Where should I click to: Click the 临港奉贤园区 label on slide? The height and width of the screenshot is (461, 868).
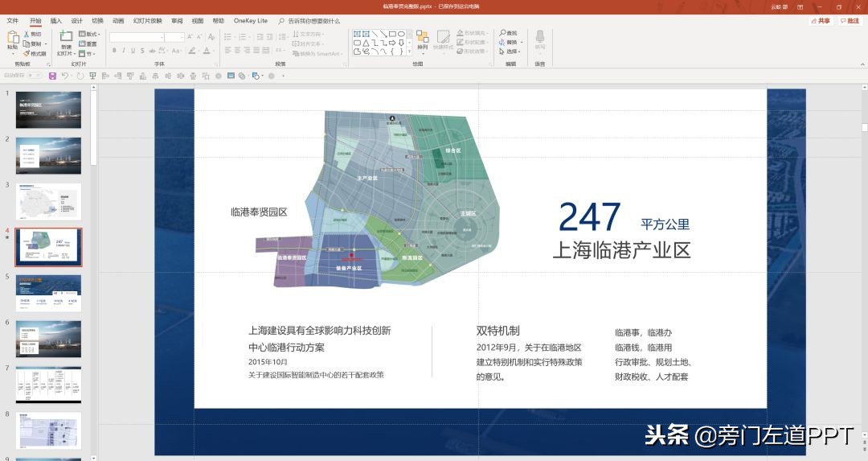pos(259,212)
